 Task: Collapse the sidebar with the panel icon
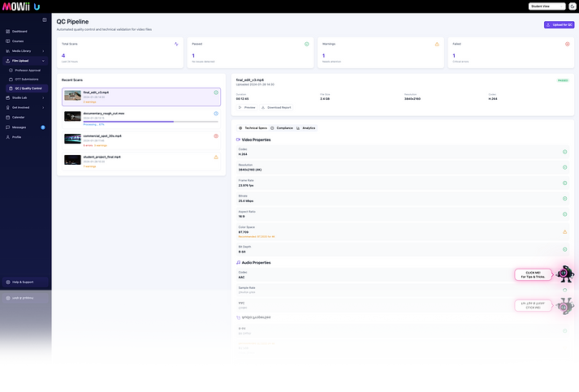(x=45, y=20)
